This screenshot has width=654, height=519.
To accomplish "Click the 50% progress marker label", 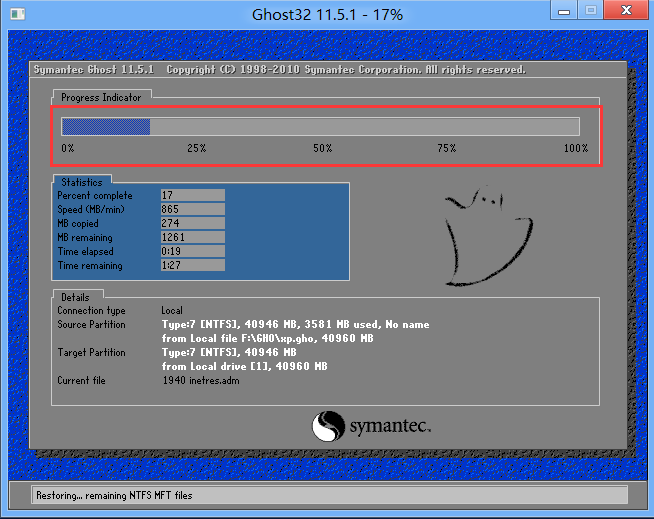I will pos(322,149).
